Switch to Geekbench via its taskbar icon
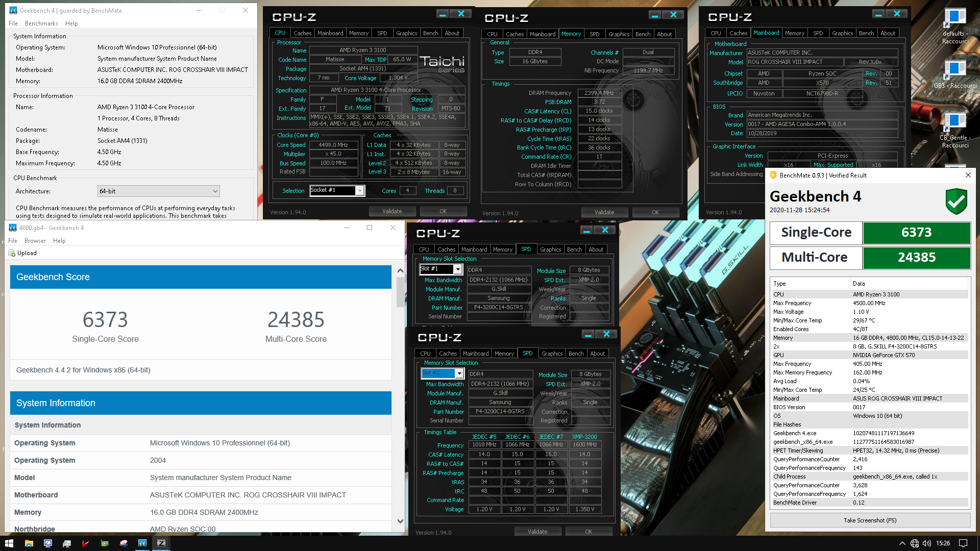The image size is (980, 551). click(142, 543)
